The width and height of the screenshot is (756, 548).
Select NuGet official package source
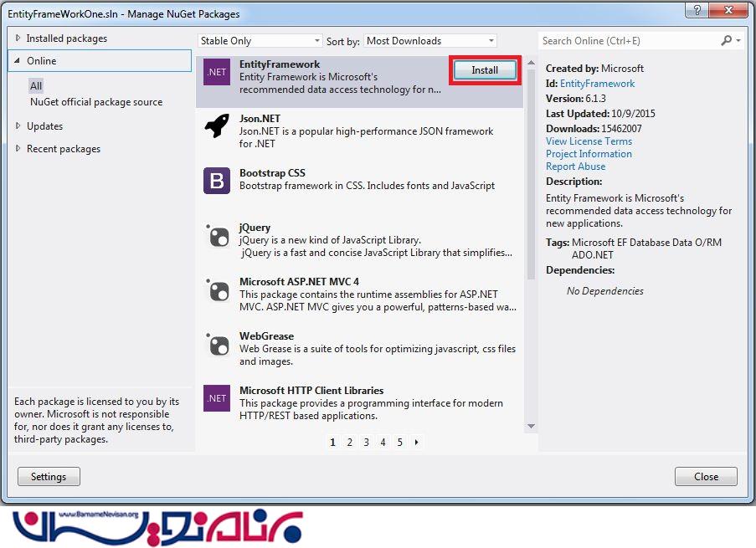click(x=96, y=102)
